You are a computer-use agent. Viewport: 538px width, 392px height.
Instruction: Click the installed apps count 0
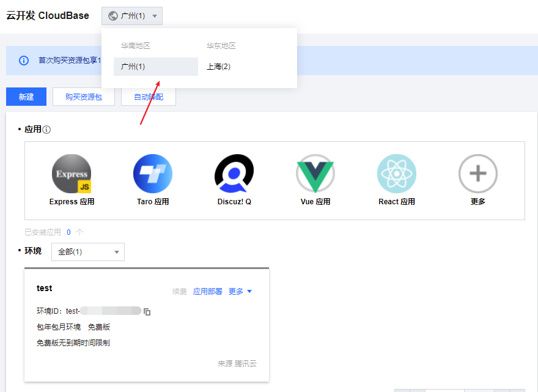click(x=68, y=232)
